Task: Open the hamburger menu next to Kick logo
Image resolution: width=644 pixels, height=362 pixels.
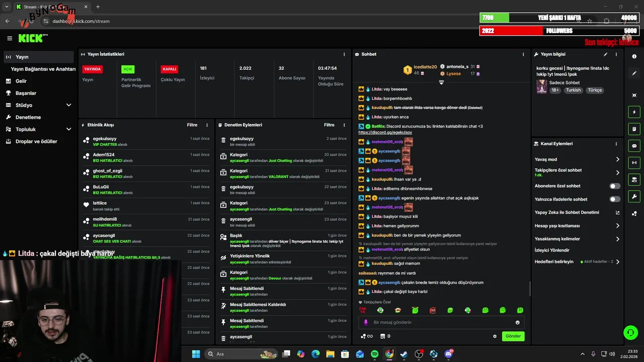Action: point(10,38)
